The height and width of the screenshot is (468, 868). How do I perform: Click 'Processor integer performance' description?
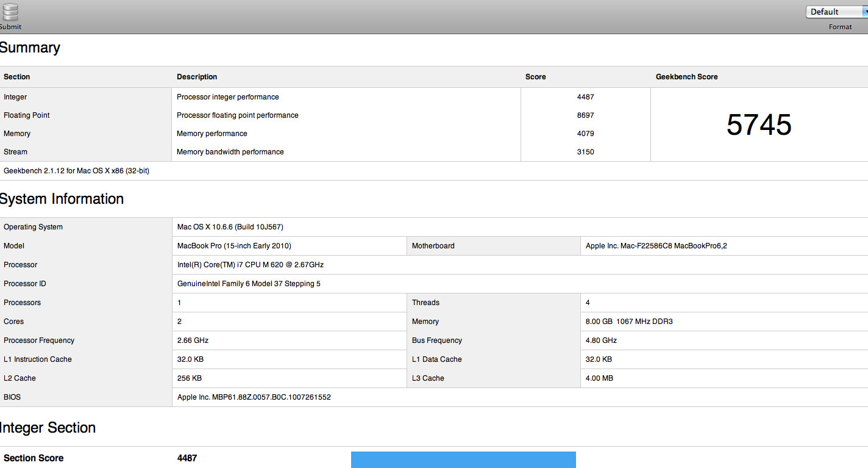(228, 97)
